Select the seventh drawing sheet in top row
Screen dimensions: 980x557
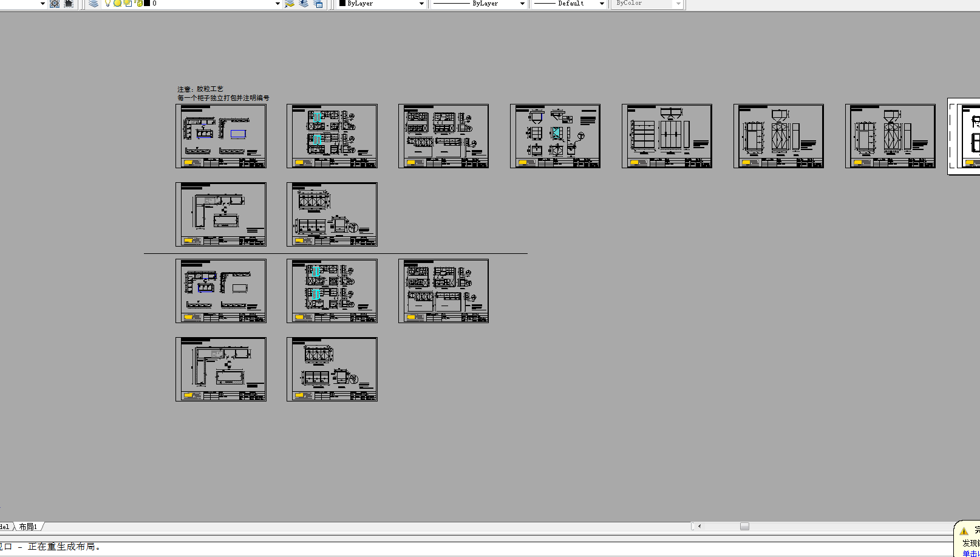pyautogui.click(x=890, y=136)
